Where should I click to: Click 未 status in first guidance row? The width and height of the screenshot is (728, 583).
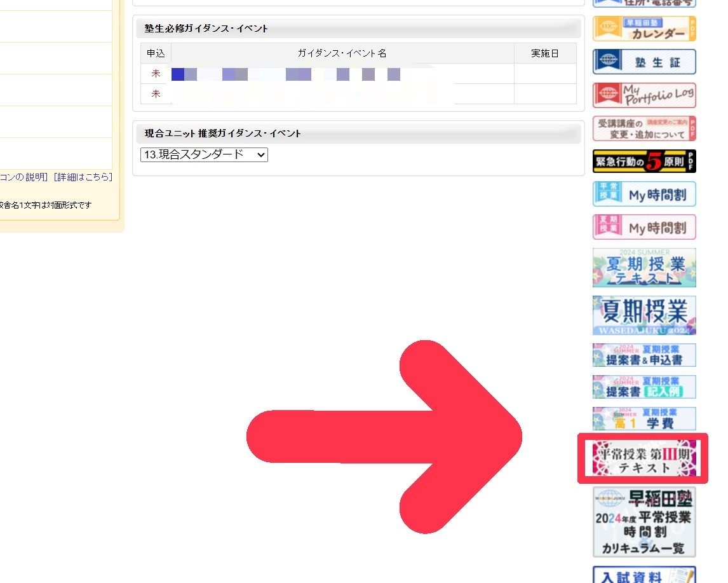tap(156, 74)
